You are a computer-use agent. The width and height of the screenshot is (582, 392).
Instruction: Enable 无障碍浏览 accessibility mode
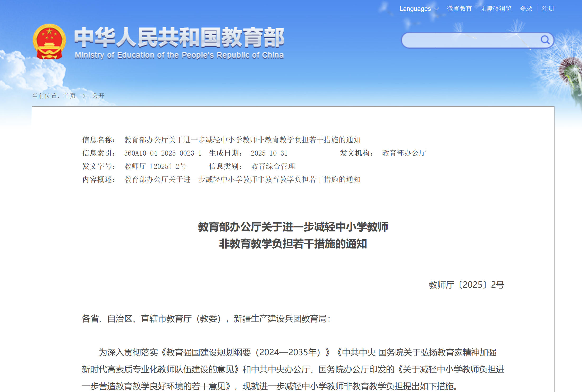point(495,9)
